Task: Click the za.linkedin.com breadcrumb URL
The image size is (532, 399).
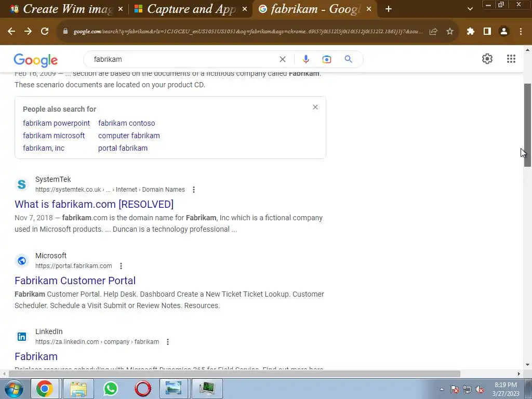Action: (x=97, y=342)
